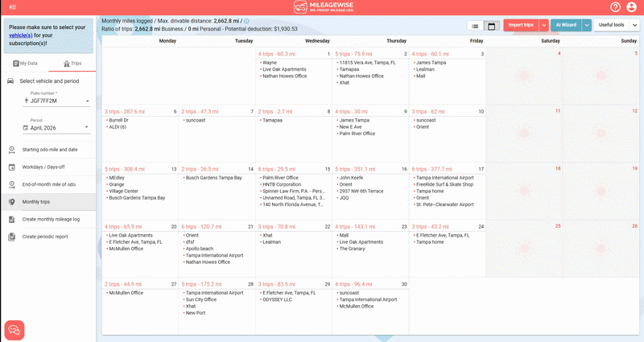Click the End-of-month mile of odo icon
Screen dimensions: 644x342
point(12,185)
